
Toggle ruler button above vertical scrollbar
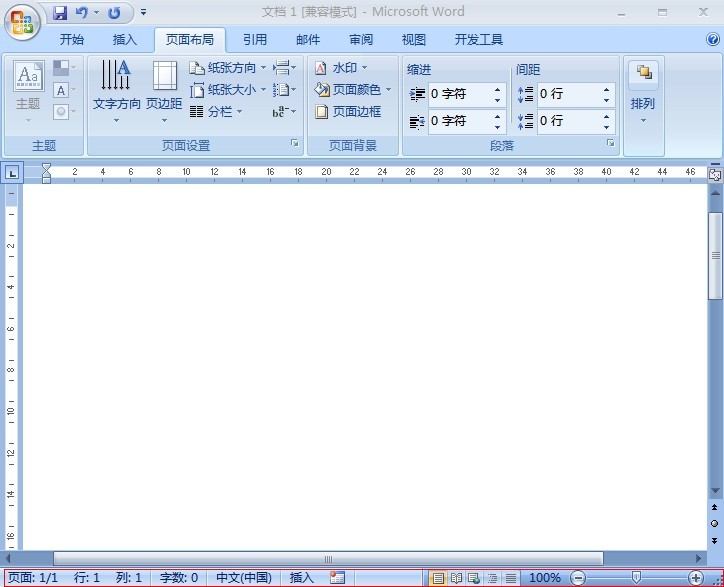(715, 175)
